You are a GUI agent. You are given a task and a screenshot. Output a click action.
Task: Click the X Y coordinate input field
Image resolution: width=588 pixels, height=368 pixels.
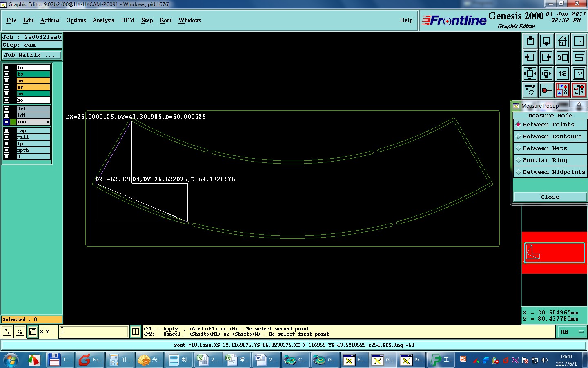pyautogui.click(x=94, y=332)
